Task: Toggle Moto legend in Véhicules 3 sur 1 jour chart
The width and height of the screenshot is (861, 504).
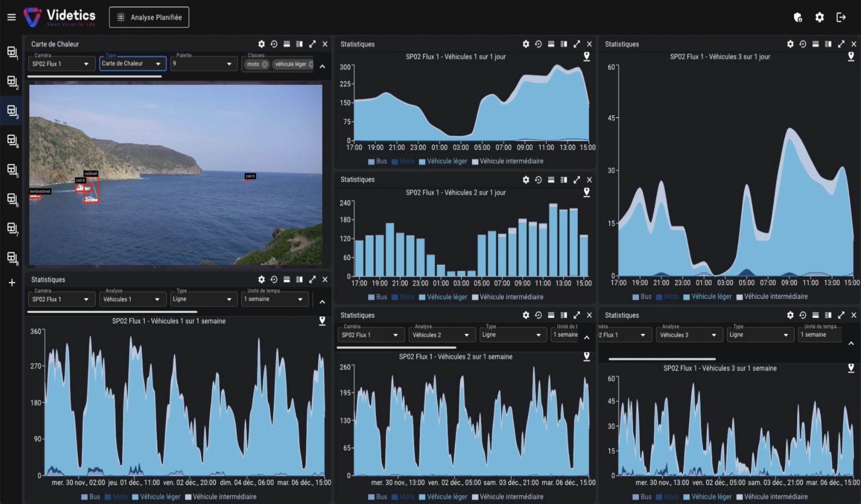Action: [667, 297]
